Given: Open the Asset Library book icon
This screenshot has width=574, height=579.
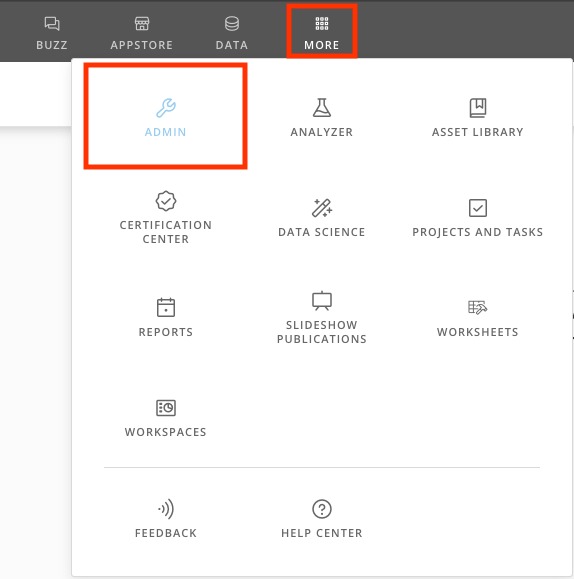Looking at the screenshot, I should coord(478,108).
